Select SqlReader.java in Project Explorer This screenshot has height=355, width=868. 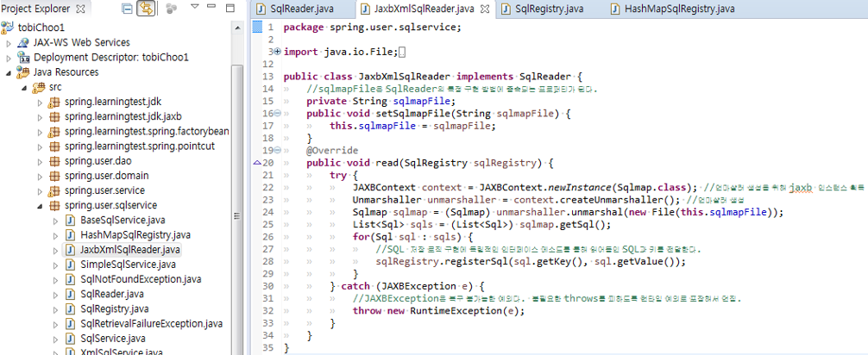point(112,294)
